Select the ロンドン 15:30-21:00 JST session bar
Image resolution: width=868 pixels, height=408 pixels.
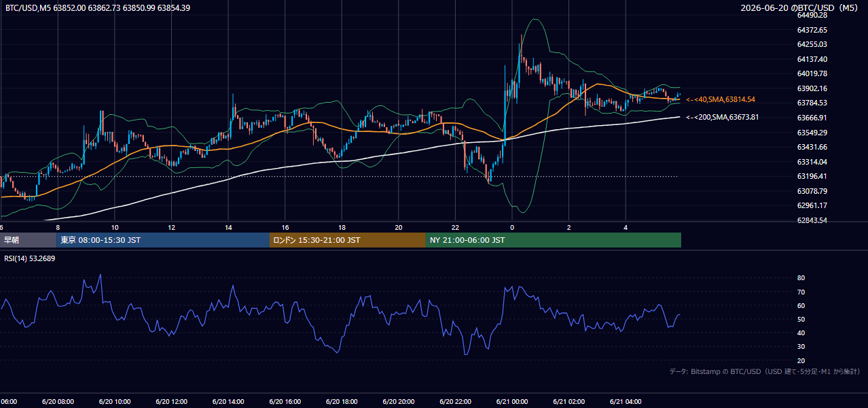coord(348,240)
